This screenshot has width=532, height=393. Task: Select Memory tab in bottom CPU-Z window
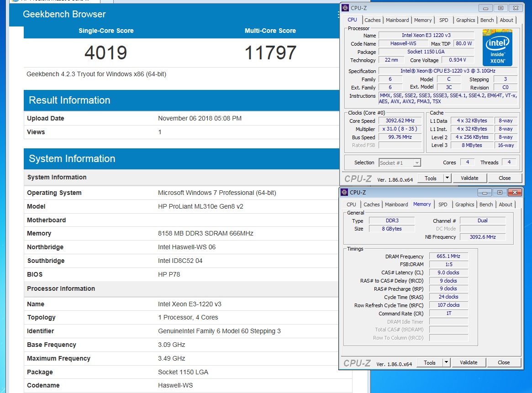click(x=422, y=204)
